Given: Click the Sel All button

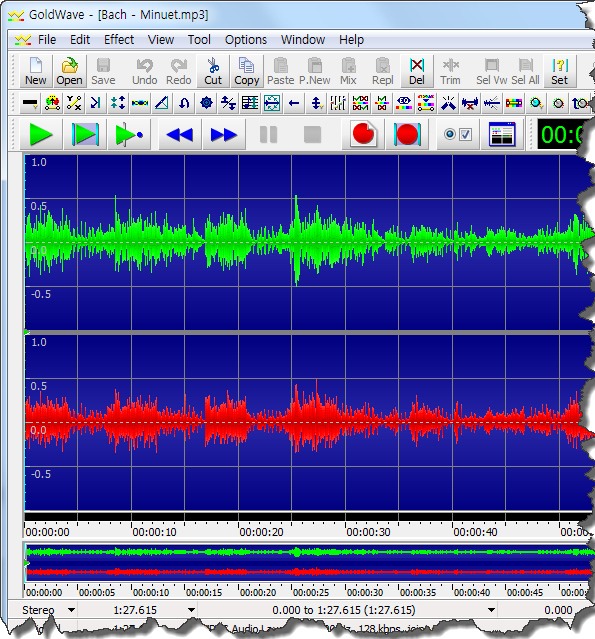Looking at the screenshot, I should click(x=526, y=72).
